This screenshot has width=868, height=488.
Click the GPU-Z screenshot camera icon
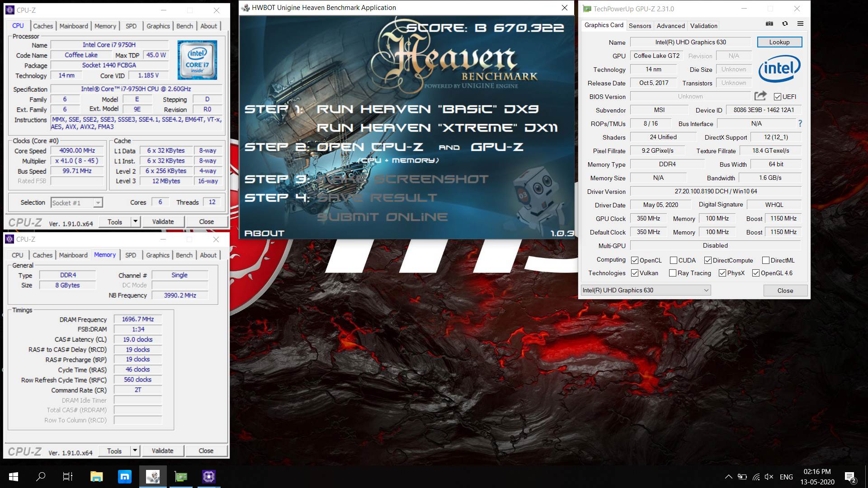pos(769,24)
